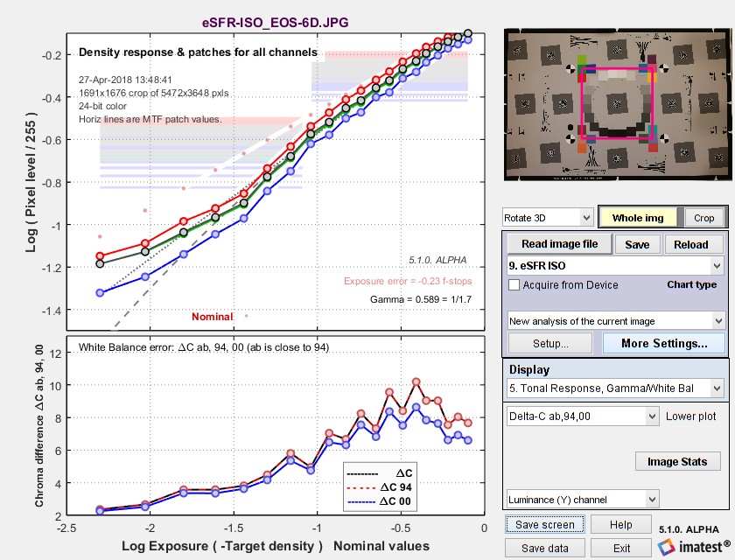Click the 1691x1676 crop text line
The width and height of the screenshot is (735, 560).
[x=154, y=93]
